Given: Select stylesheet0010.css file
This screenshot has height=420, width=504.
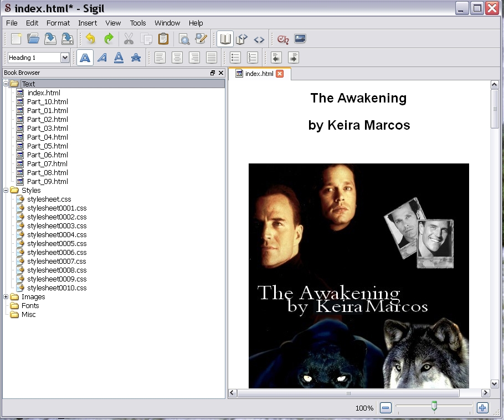Looking at the screenshot, I should tap(57, 288).
